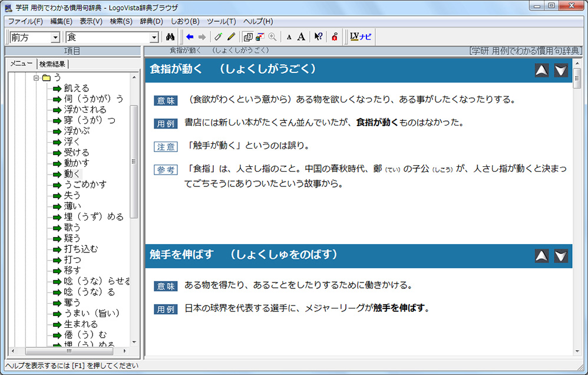Jump up from 触手を伸ばす entry header
The height and width of the screenshot is (375, 588).
click(x=541, y=256)
